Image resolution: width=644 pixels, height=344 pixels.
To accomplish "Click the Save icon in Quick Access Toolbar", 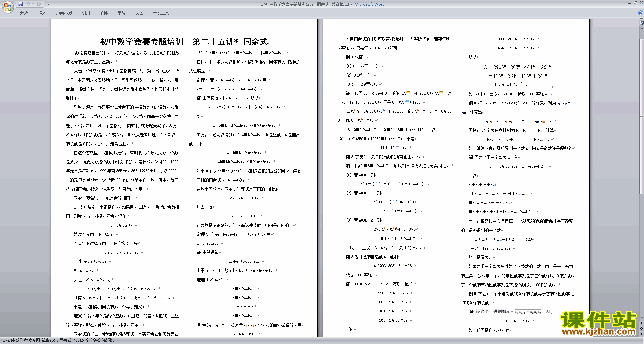I will point(20,4).
